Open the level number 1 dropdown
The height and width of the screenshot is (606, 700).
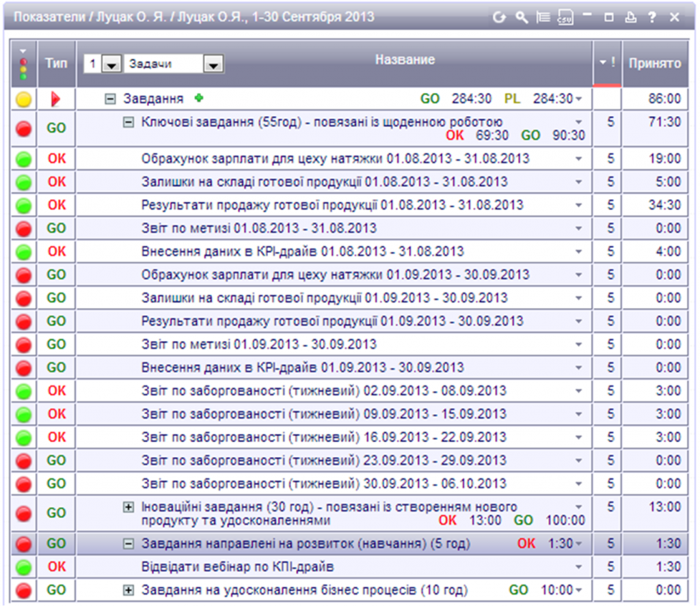click(x=111, y=64)
